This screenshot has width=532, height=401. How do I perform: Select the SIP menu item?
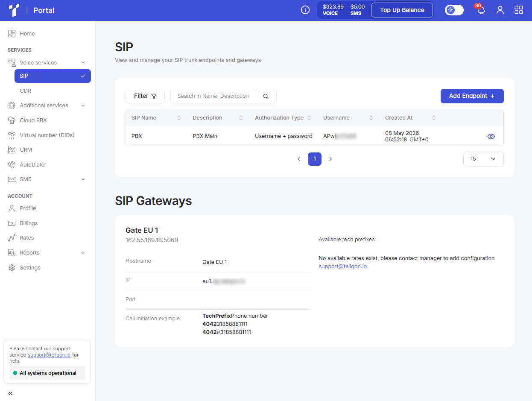[x=53, y=76]
